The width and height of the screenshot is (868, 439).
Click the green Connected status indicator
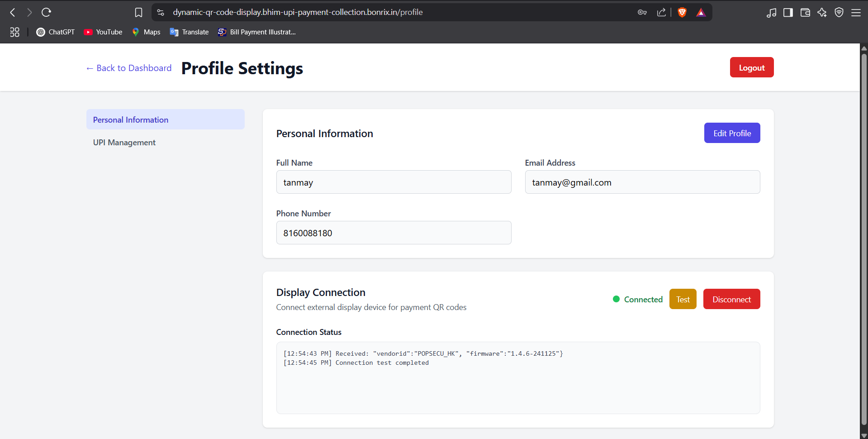coord(638,299)
